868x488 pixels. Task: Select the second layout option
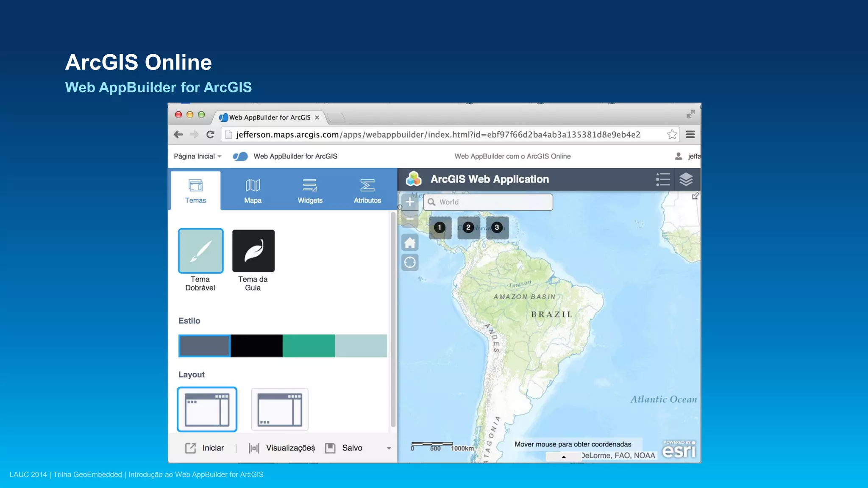click(x=280, y=409)
